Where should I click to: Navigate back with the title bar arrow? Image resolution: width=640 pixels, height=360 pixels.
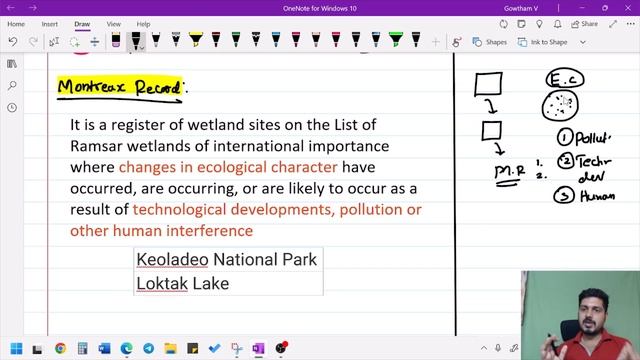coord(11,8)
